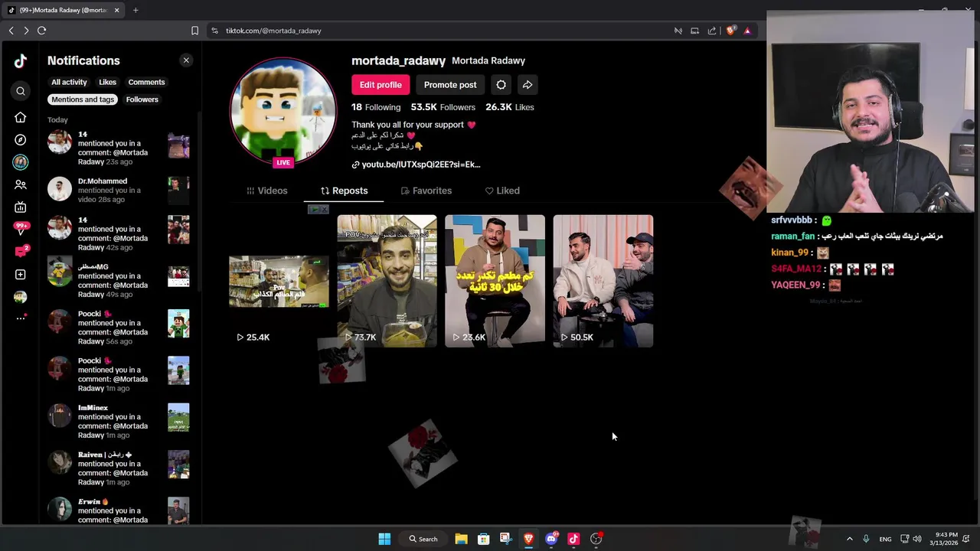
Task: Open the Activity icon with 99+ badge
Action: pyautogui.click(x=21, y=229)
